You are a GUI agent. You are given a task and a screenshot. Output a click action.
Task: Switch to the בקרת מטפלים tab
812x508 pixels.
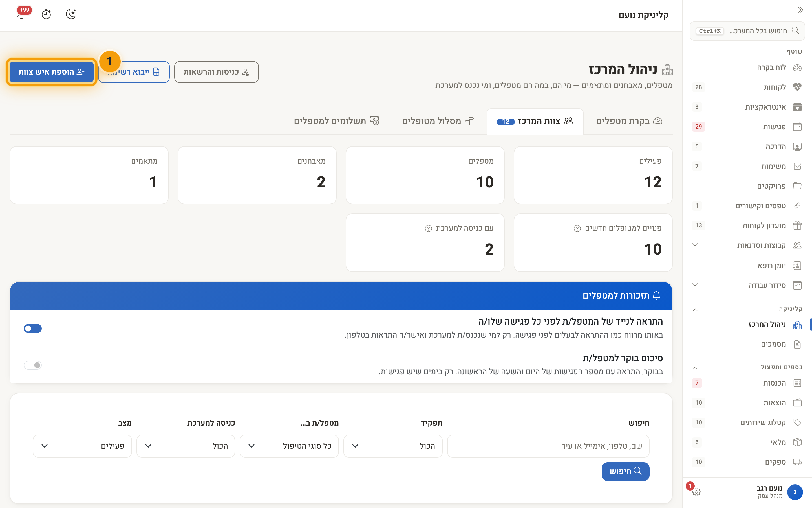629,121
